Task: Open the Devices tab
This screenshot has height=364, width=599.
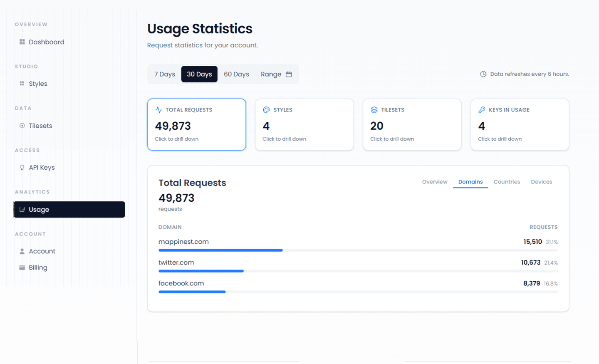Action: coord(541,182)
